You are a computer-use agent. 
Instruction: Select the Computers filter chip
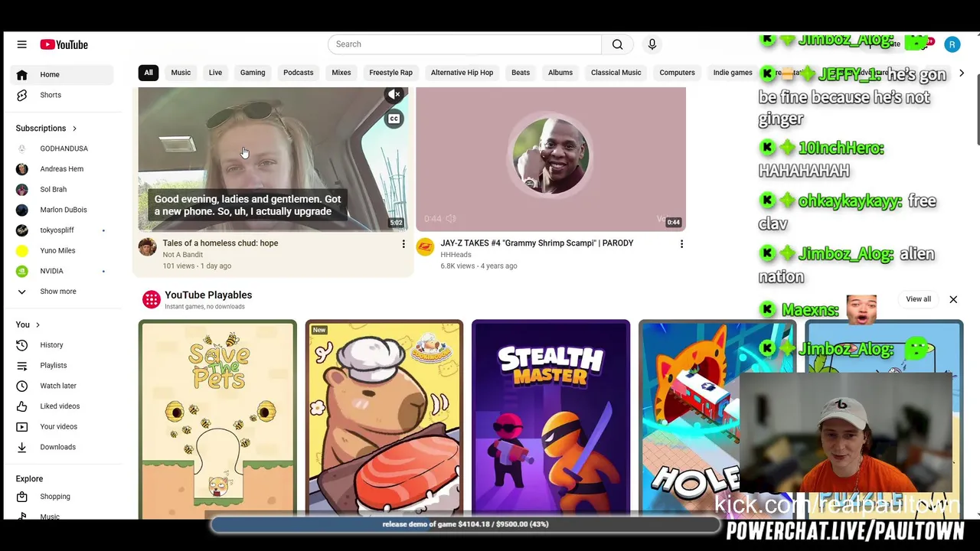[677, 73]
